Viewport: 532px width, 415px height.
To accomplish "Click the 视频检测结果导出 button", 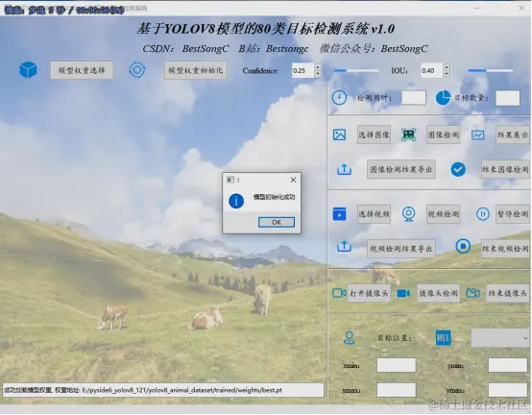I will [401, 249].
